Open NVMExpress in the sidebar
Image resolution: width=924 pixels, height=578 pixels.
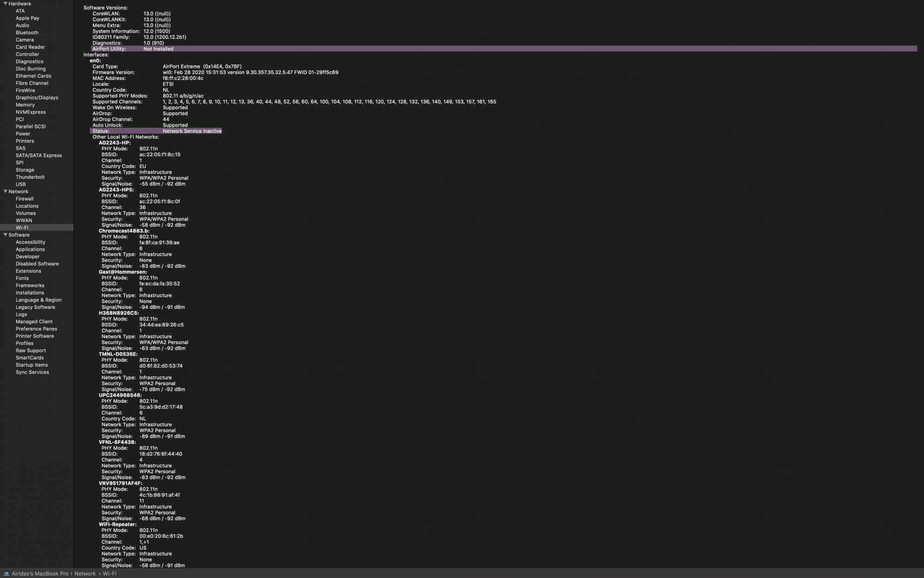click(30, 112)
